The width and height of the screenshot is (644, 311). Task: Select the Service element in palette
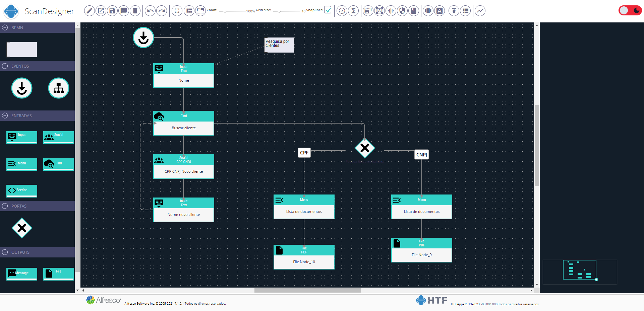22,190
